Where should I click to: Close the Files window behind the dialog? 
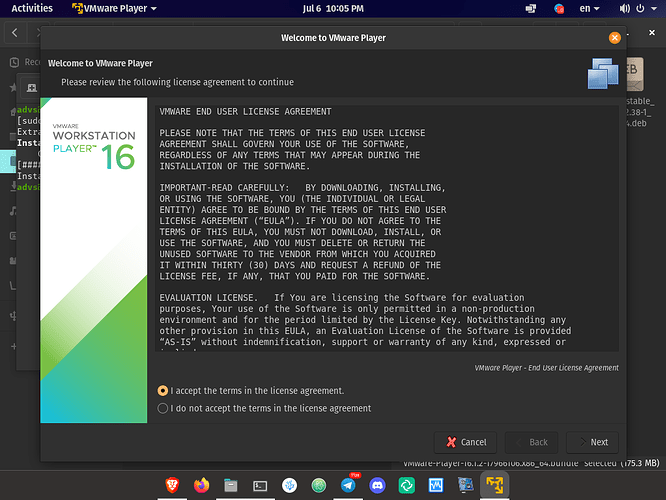pyautogui.click(x=652, y=33)
